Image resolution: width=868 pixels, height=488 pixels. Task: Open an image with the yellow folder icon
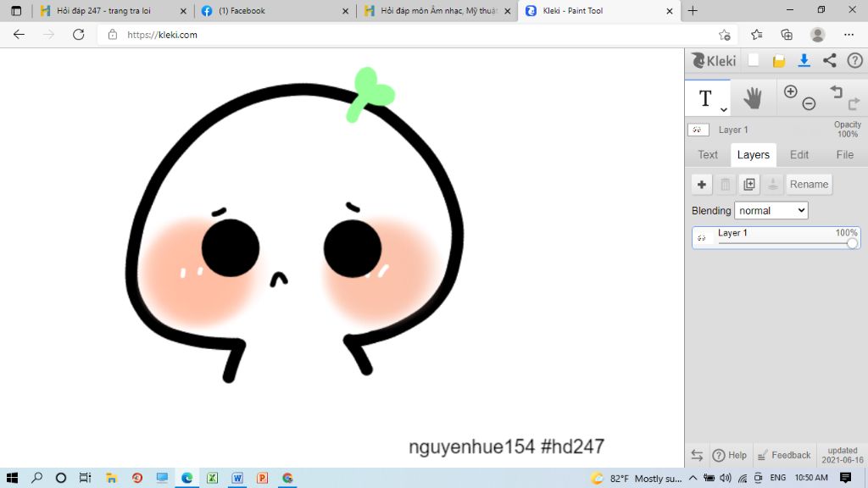click(x=779, y=61)
